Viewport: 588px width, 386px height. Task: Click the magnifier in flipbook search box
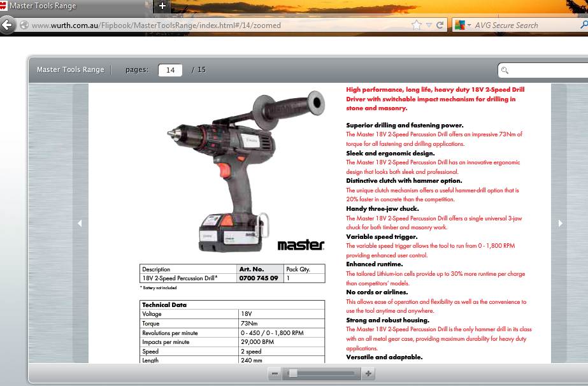point(505,70)
